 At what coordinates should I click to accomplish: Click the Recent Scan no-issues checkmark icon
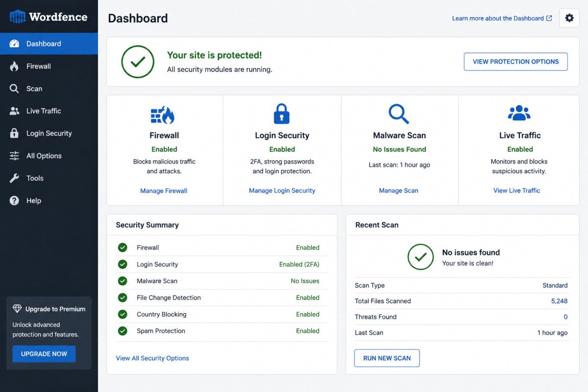[420, 257]
